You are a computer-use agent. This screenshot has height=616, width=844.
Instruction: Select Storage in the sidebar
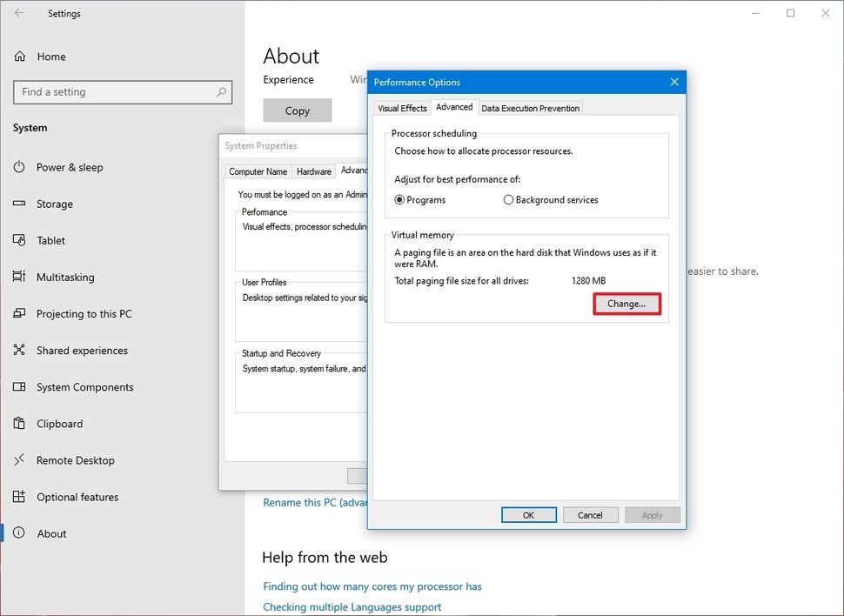53,204
